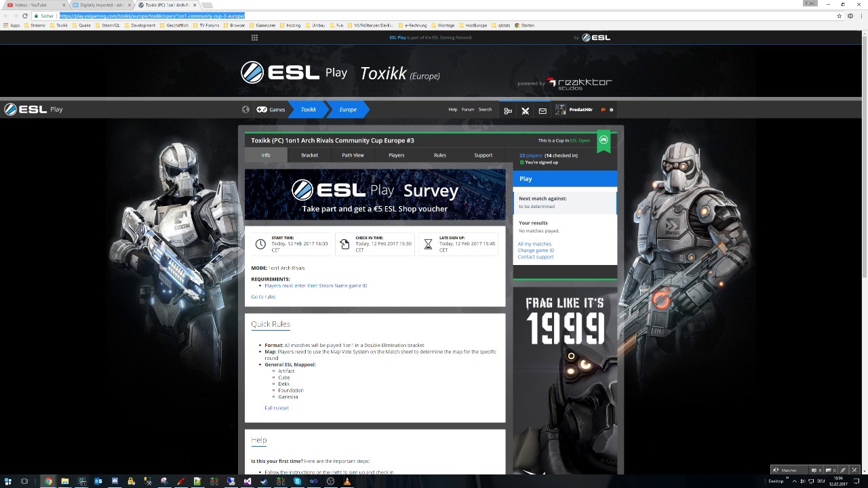The height and width of the screenshot is (488, 868).
Task: Click the globe icon in the navigation bar
Action: pos(245,109)
